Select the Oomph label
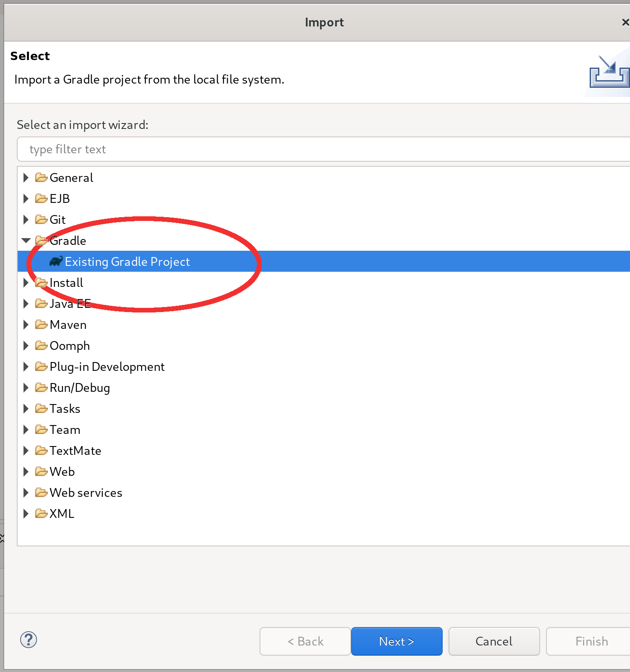This screenshot has width=630, height=672. pos(70,346)
